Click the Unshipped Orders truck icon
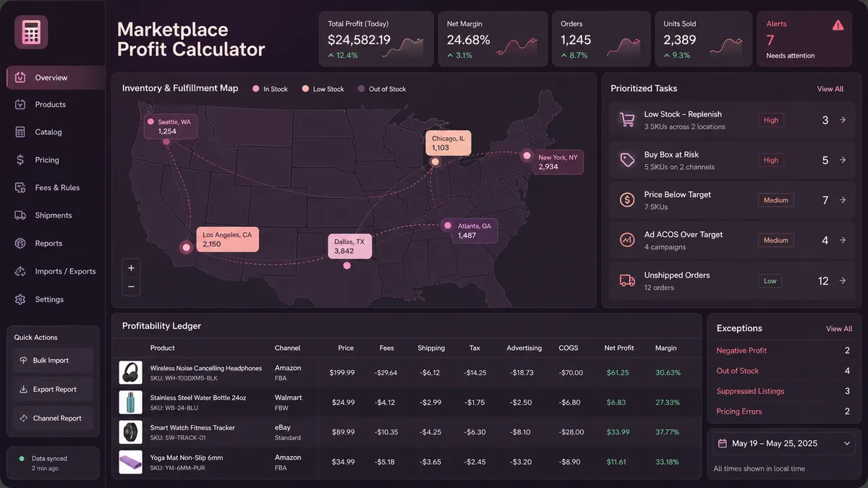The width and height of the screenshot is (868, 488). coord(626,281)
